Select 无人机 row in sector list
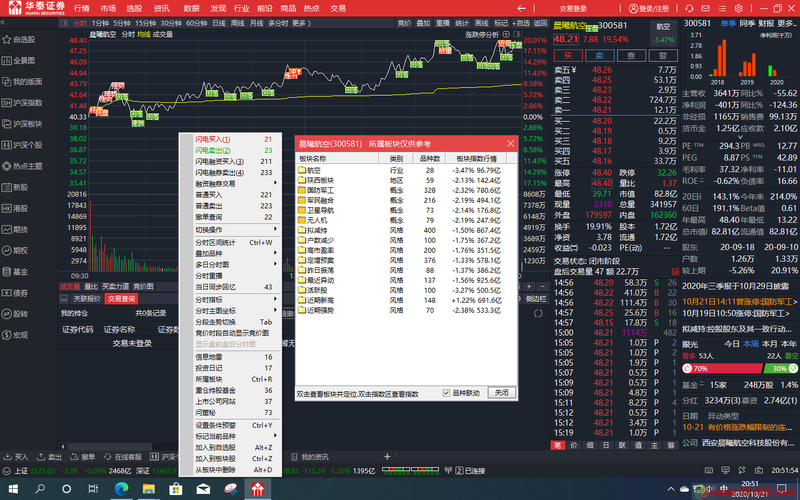Image resolution: width=800 pixels, height=500 pixels. [406, 220]
